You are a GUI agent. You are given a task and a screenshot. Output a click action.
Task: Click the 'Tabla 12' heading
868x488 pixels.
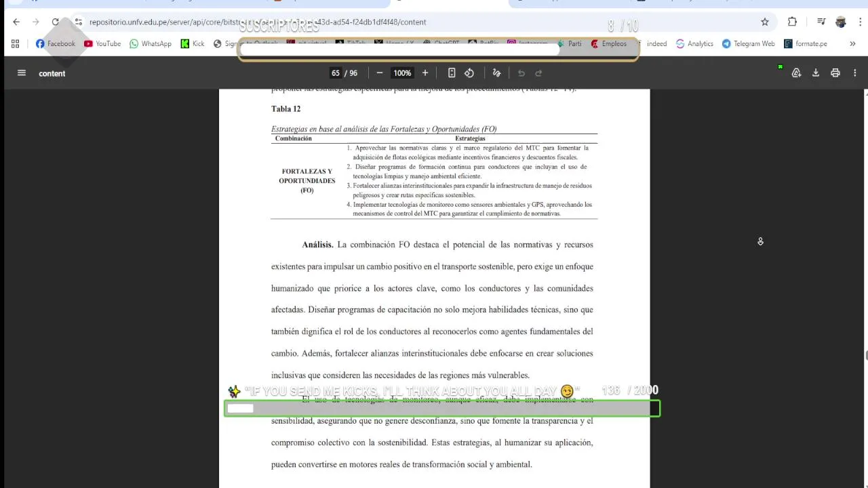(x=285, y=109)
